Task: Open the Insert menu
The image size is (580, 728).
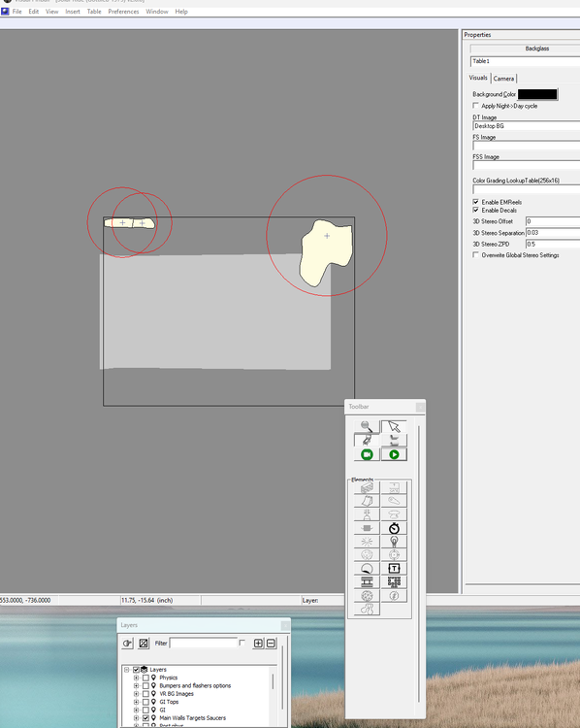Action: coord(73,12)
